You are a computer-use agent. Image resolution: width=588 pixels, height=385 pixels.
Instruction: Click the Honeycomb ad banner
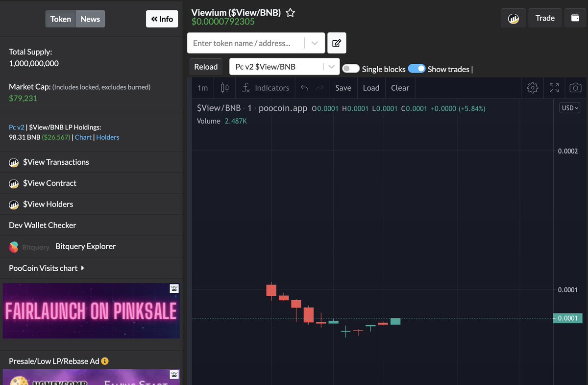click(91, 377)
